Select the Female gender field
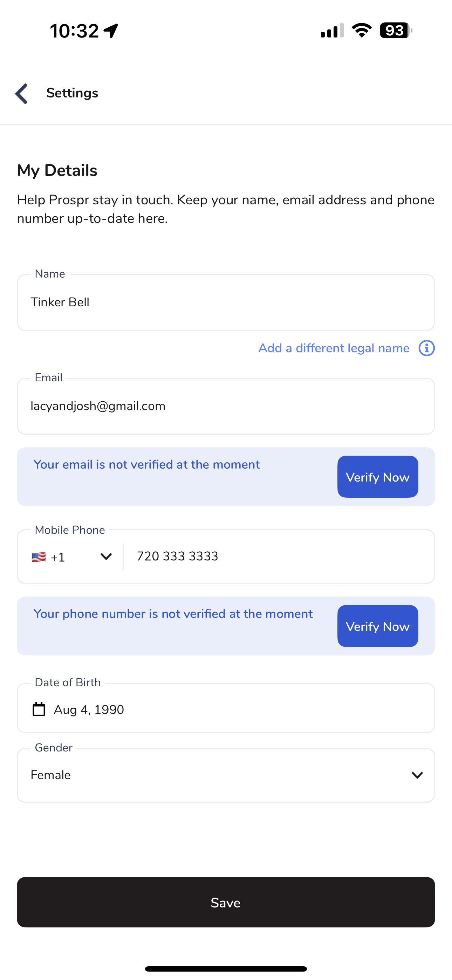The width and height of the screenshot is (452, 980). click(226, 775)
